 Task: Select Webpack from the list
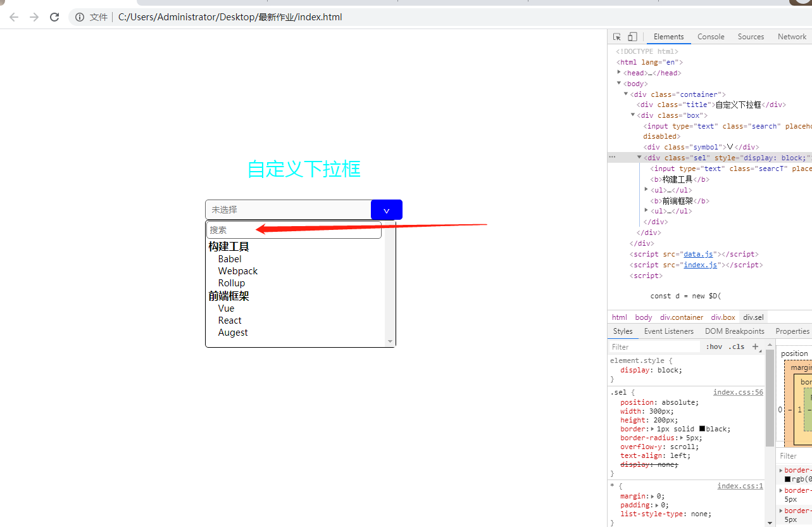tap(238, 271)
